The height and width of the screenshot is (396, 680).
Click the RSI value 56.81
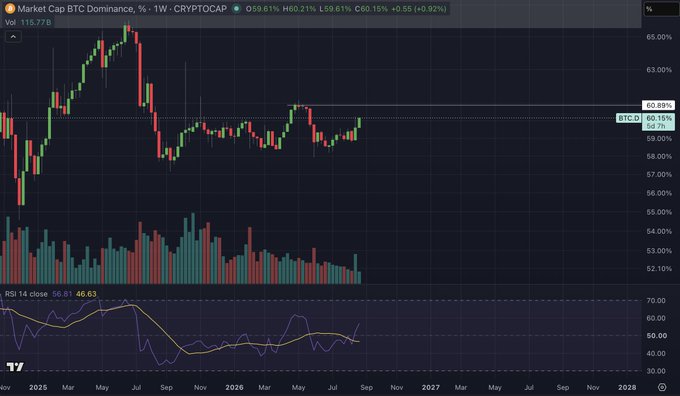(x=62, y=294)
